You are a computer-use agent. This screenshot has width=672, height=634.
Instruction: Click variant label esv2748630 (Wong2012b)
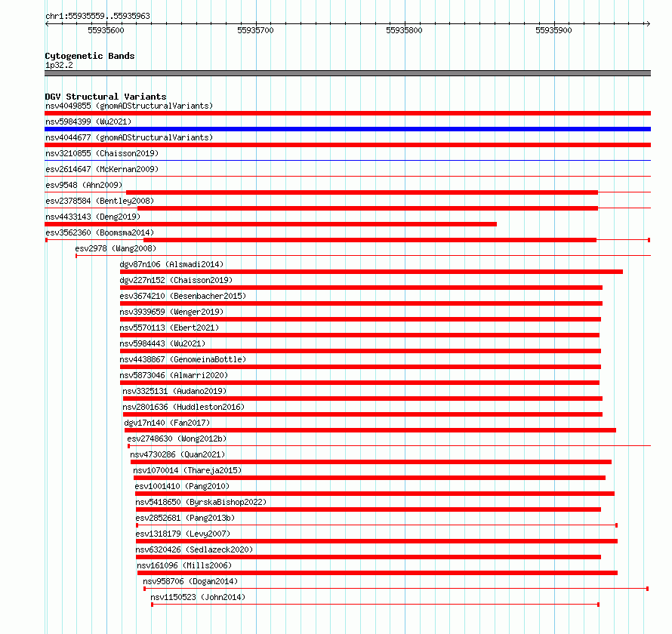click(177, 439)
